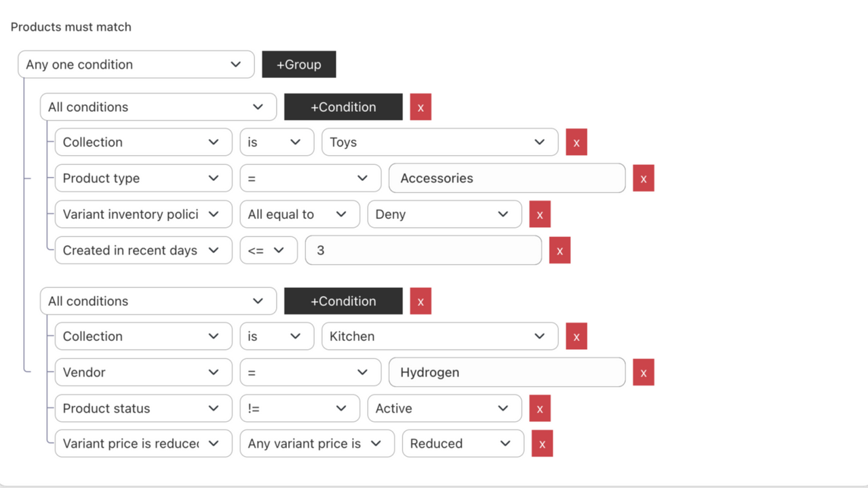Viewport: 868px width, 488px height.
Task: Click +Condition in the second group
Action: point(342,300)
